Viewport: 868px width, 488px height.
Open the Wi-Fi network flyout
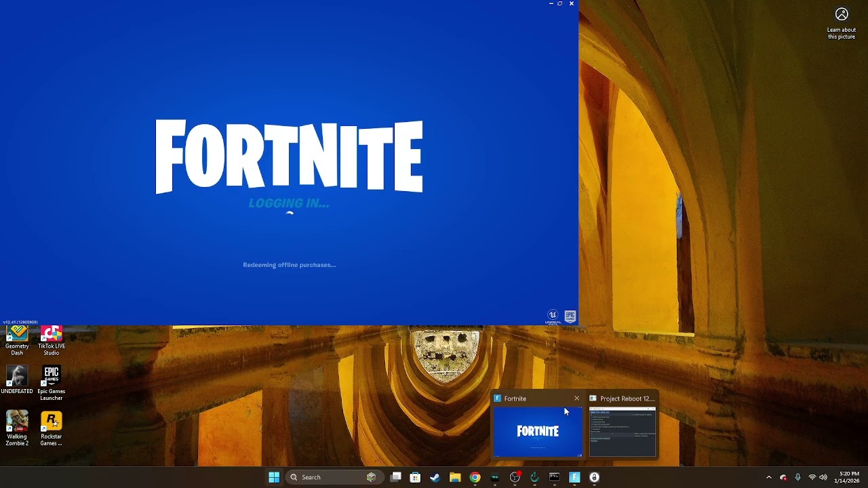[x=812, y=477]
